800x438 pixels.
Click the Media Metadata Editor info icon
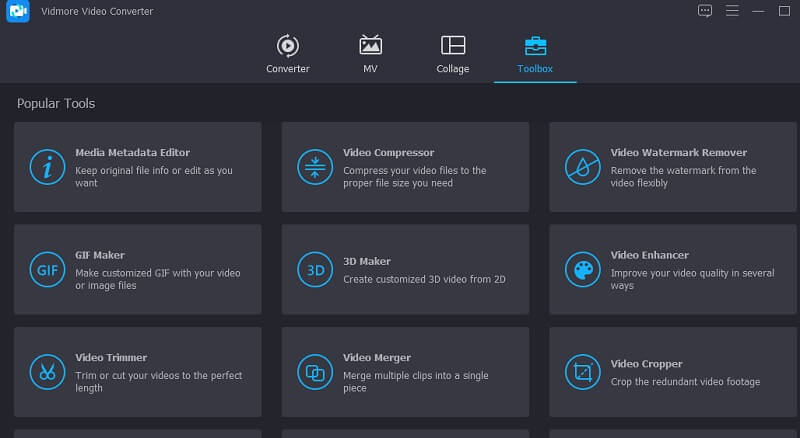tap(46, 167)
